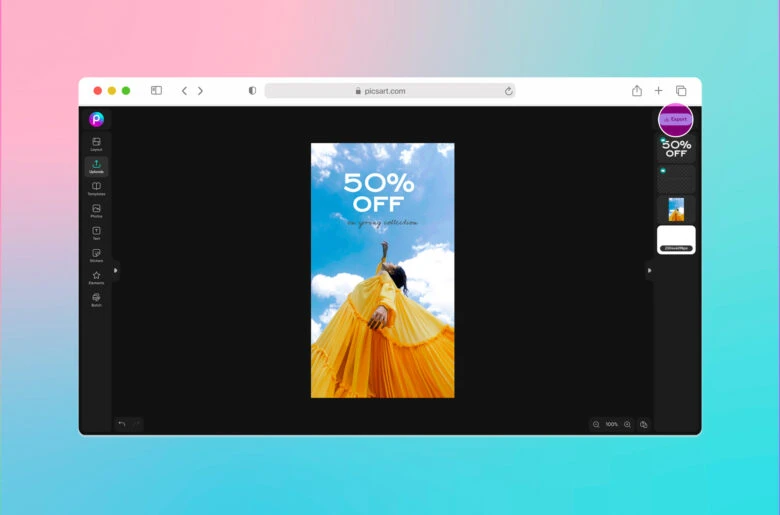Viewport: 780px width, 515px height.
Task: Open the Stickers panel
Action: pyautogui.click(x=96, y=255)
